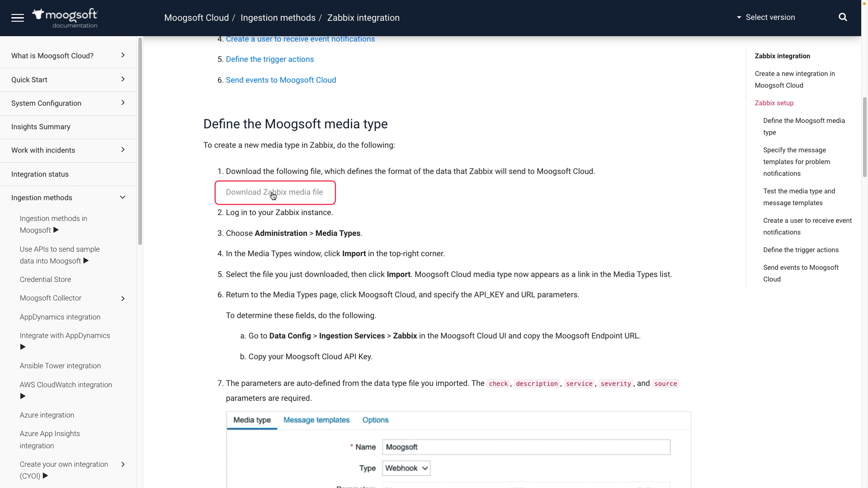Click play triangle under Integrate with AppDynamics

[x=23, y=347]
